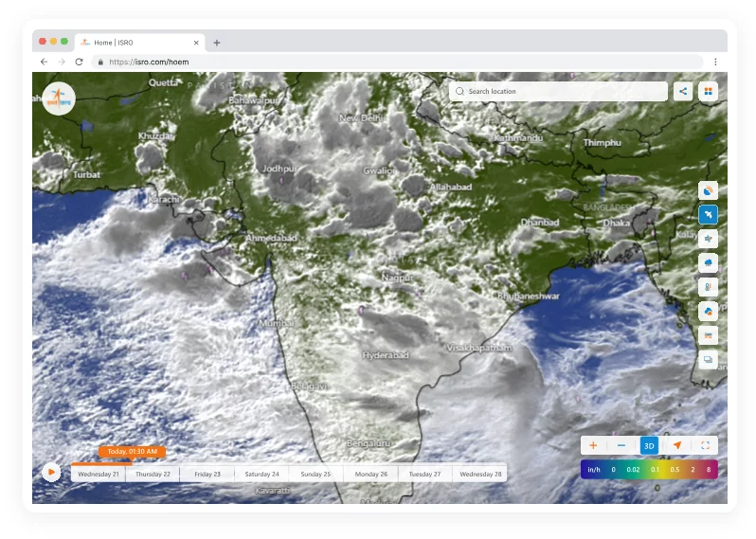This screenshot has width=756, height=539.
Task: Open the map style layer icon
Action: click(708, 335)
